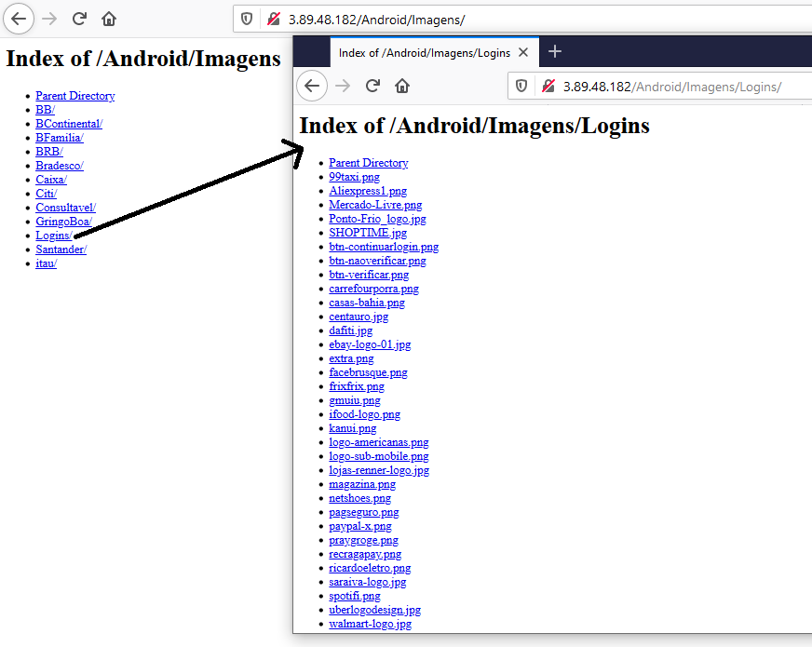Open gmuiu.png
The width and height of the screenshot is (812, 647).
pos(355,400)
